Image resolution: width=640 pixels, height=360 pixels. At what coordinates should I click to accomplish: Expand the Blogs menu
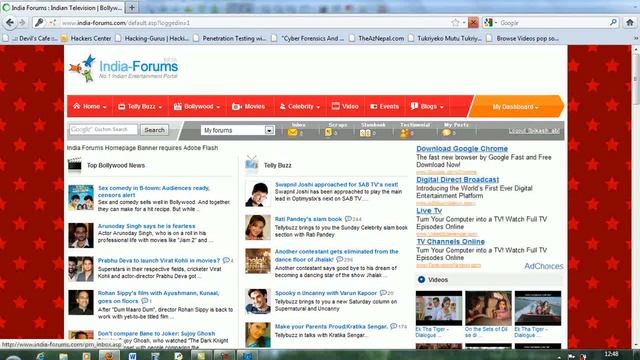(x=427, y=107)
